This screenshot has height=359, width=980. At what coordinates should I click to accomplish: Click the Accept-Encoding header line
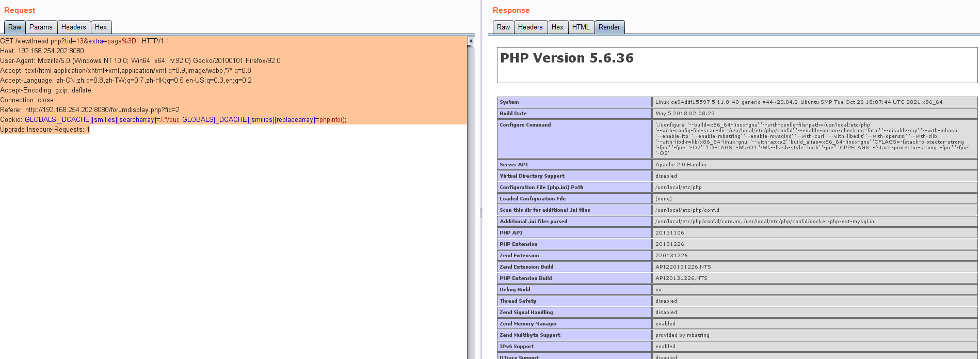click(45, 90)
